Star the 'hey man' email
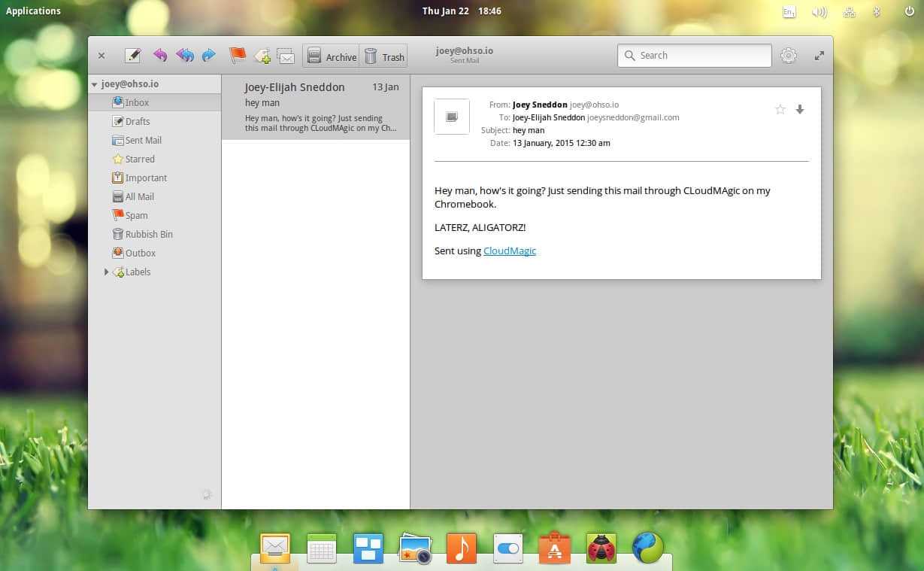 (780, 109)
